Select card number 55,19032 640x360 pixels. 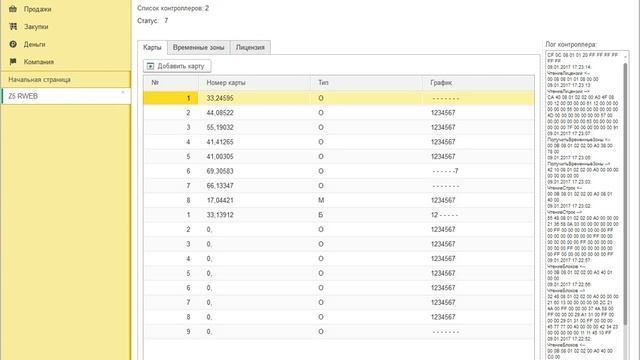[x=220, y=127]
